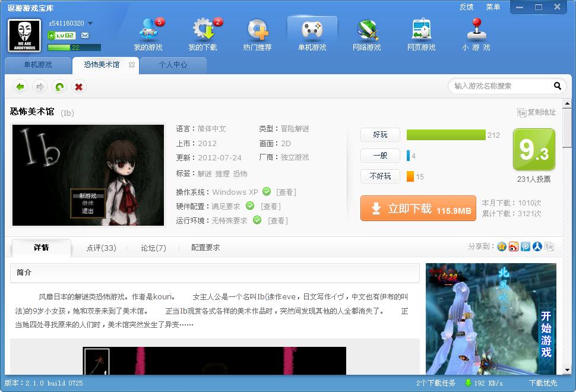The width and height of the screenshot is (576, 392).
Task: Click 复制地址 to copy link
Action: pyautogui.click(x=537, y=112)
